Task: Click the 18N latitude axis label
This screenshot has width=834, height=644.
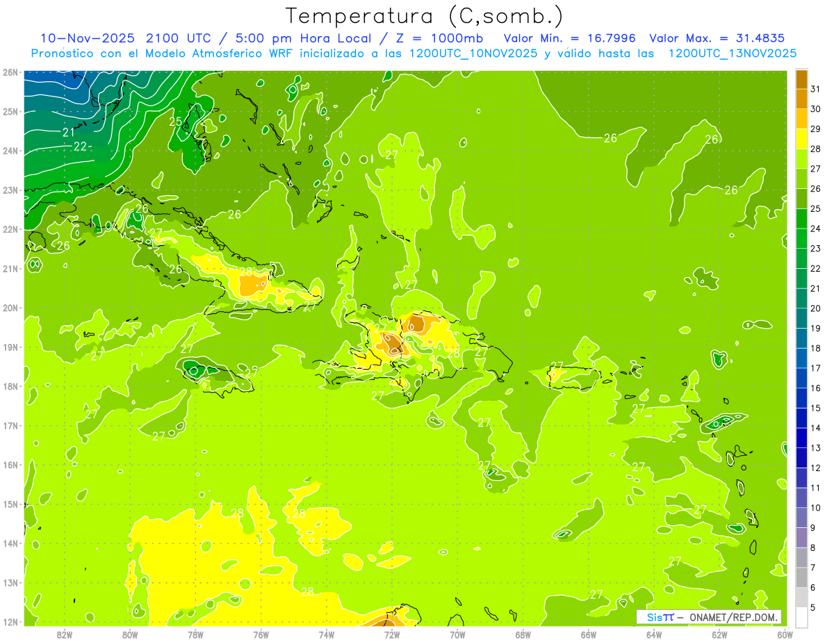Action: pos(10,386)
